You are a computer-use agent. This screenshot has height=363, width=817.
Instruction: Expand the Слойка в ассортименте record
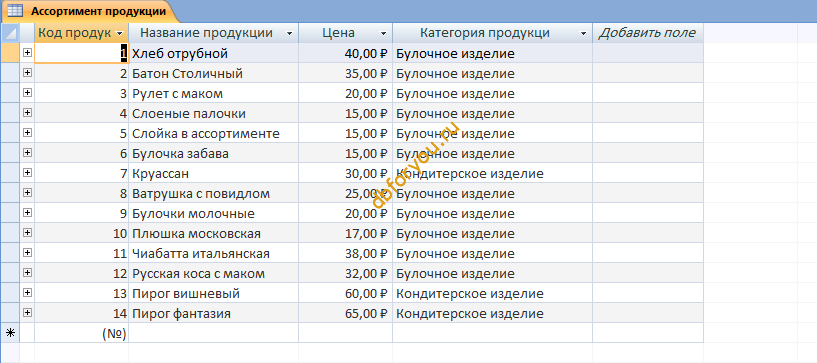pos(27,133)
